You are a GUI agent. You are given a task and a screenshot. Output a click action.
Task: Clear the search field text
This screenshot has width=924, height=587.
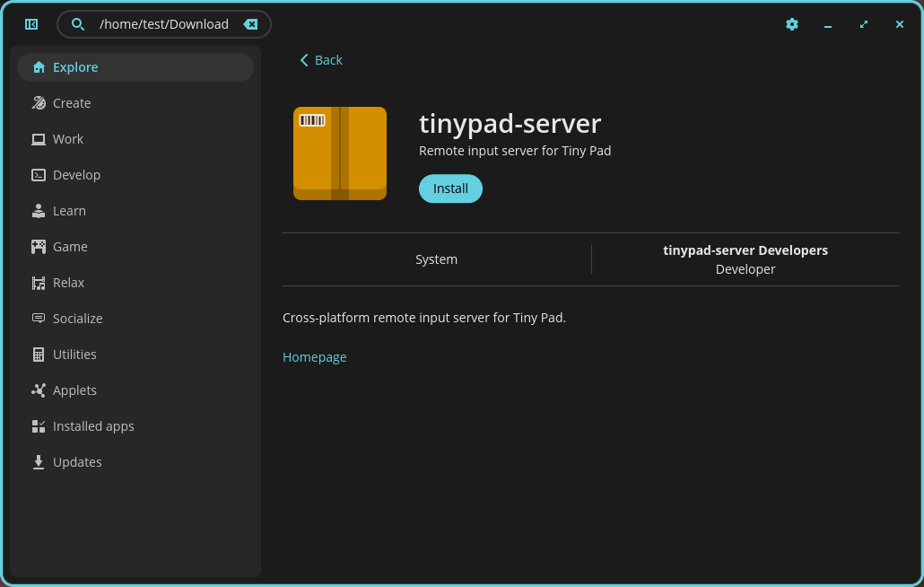click(x=250, y=24)
